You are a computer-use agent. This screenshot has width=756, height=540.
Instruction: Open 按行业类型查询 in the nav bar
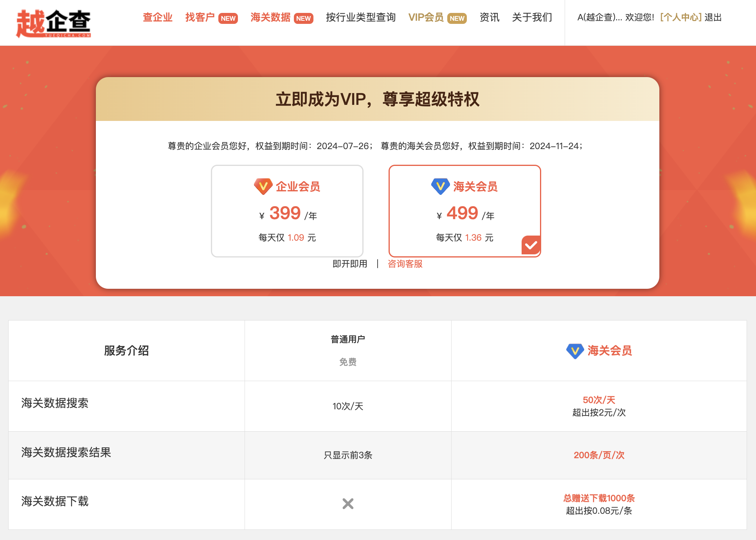[x=361, y=17]
